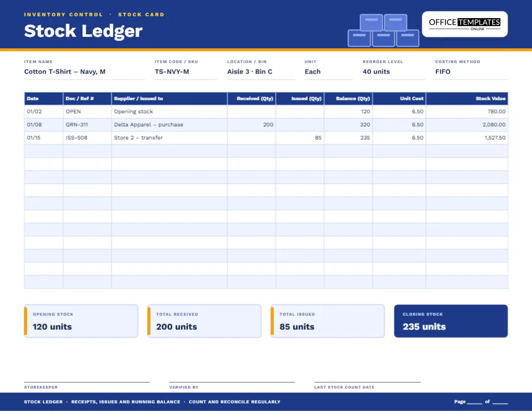Click location value 'Aisle 3 · Bin C'
532x411 pixels.
(250, 72)
